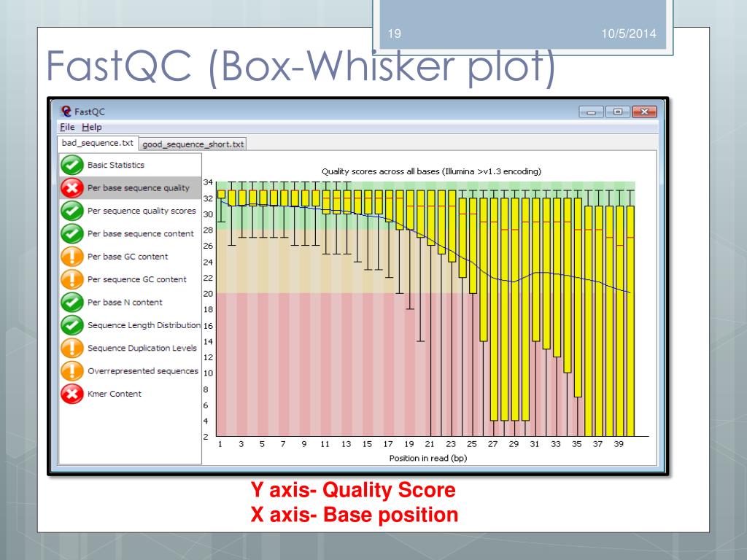Click the green check icon beside Basic Statistics
Screen dimensions: 747x560
point(72,165)
